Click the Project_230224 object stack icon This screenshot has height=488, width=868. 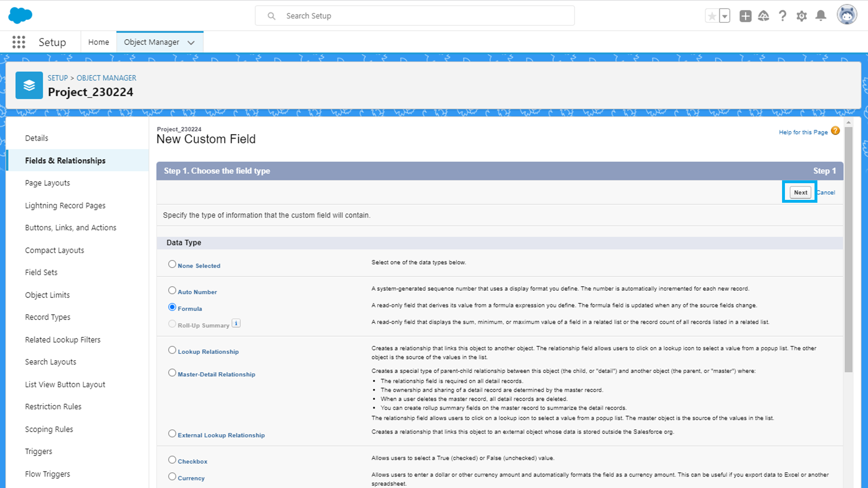(x=29, y=85)
